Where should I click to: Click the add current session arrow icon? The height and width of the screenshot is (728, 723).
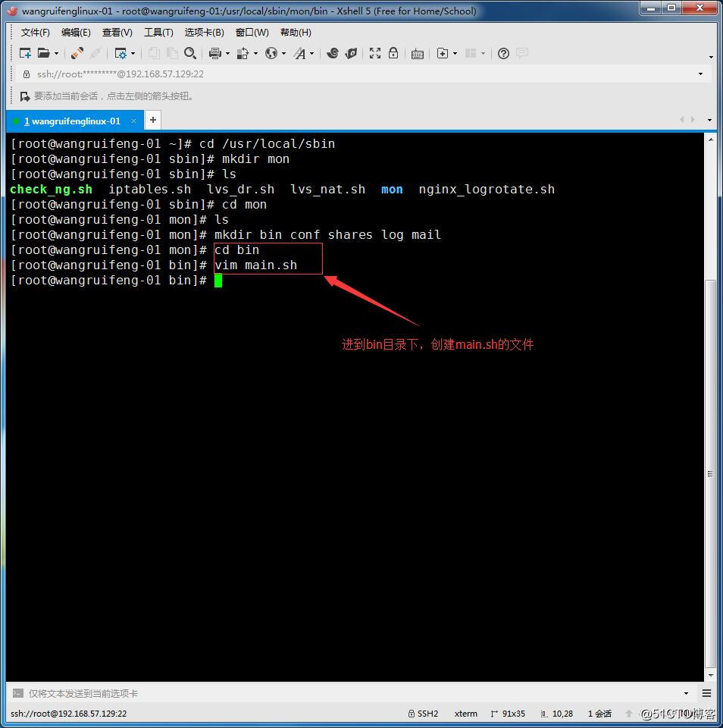[24, 96]
